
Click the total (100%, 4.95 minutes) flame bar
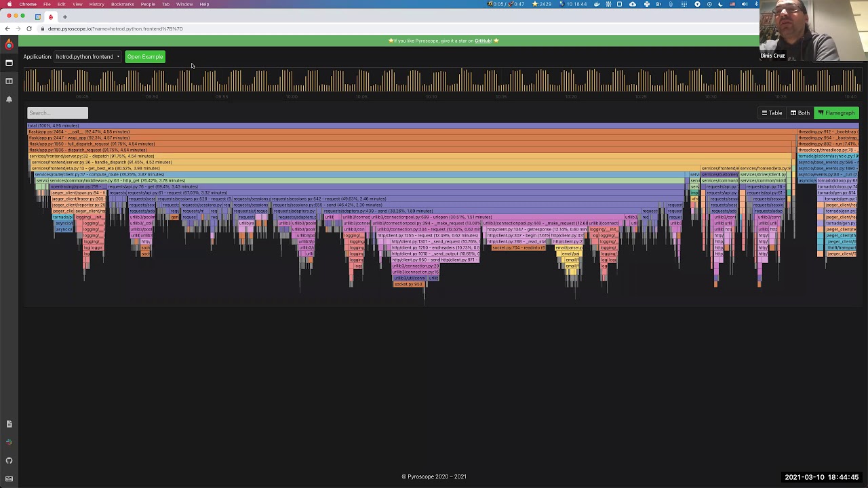(443, 125)
